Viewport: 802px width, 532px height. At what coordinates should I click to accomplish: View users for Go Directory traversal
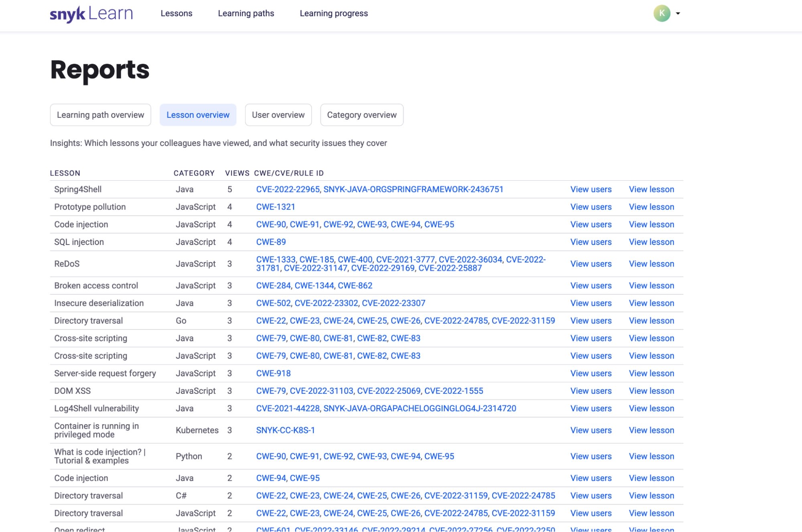tap(591, 321)
